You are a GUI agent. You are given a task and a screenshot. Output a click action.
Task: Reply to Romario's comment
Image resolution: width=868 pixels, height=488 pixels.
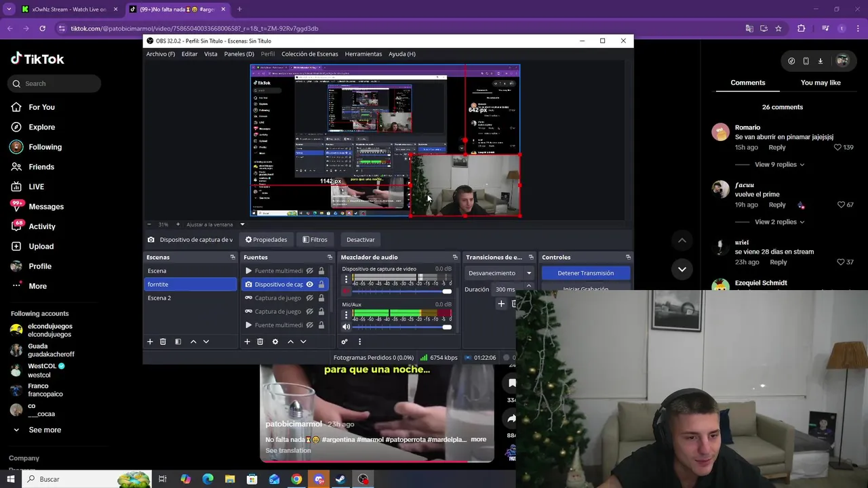pyautogui.click(x=777, y=148)
